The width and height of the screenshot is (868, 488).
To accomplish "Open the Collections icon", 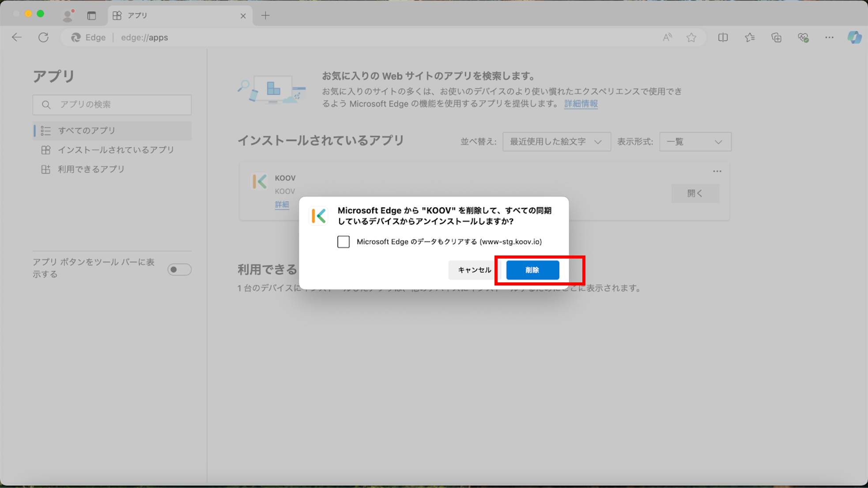I will (776, 38).
